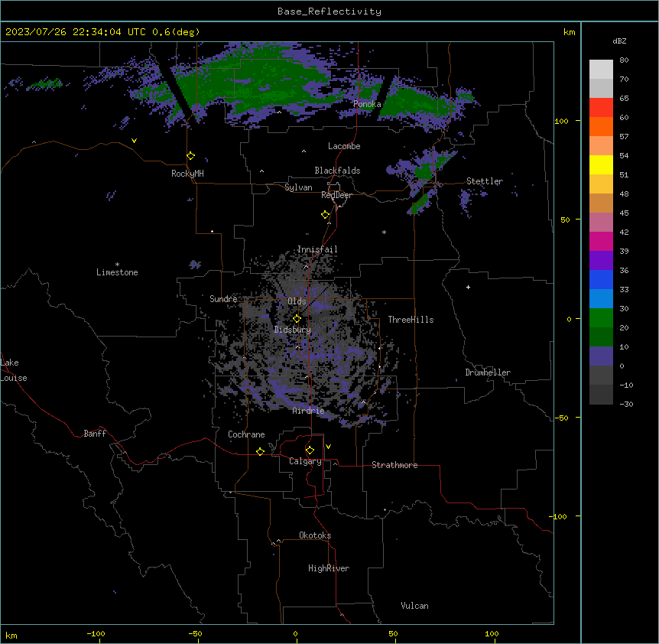
Task: Click the Blackfalds label
Action: (x=337, y=171)
